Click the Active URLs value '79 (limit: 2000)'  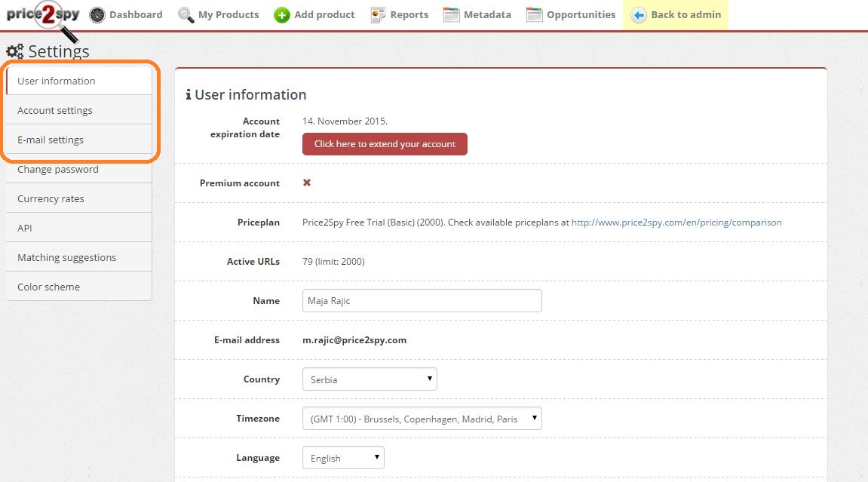click(333, 261)
